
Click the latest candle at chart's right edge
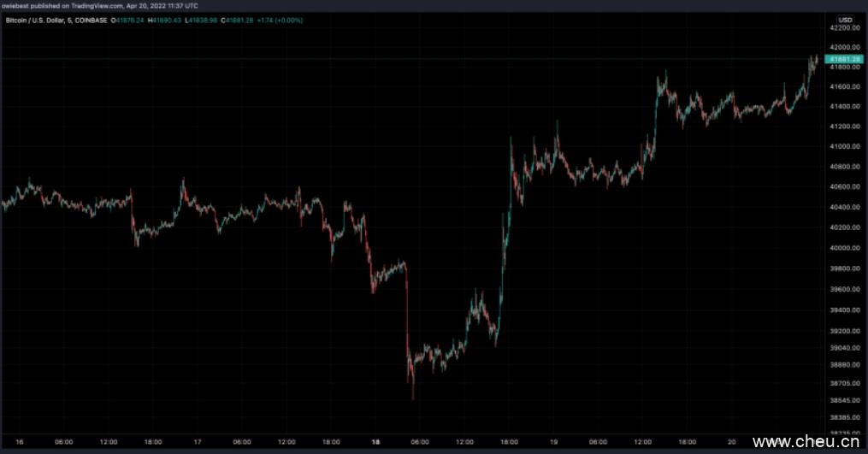[x=816, y=58]
